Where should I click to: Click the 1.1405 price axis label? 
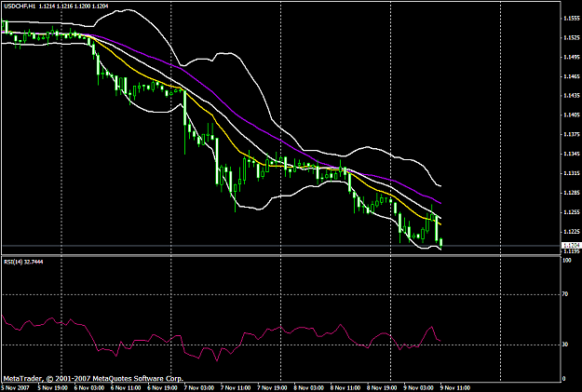tap(572, 115)
